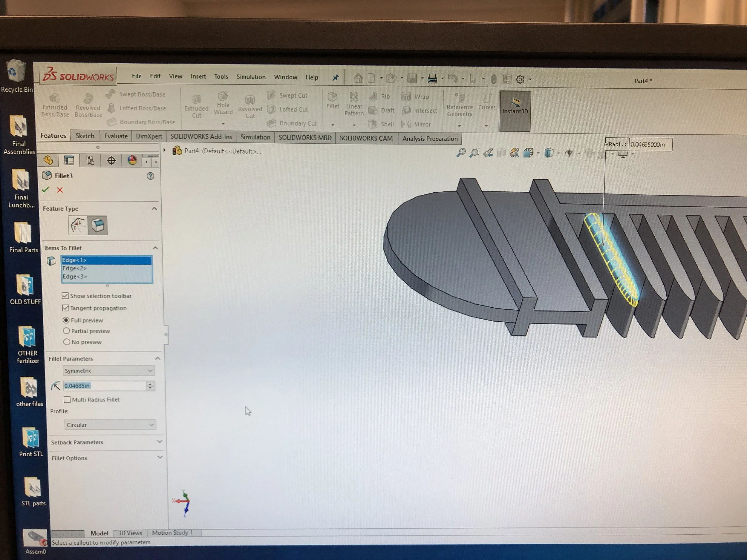This screenshot has width=747, height=560.
Task: Click the Zoom to Fit magnifier icon
Action: click(x=461, y=153)
